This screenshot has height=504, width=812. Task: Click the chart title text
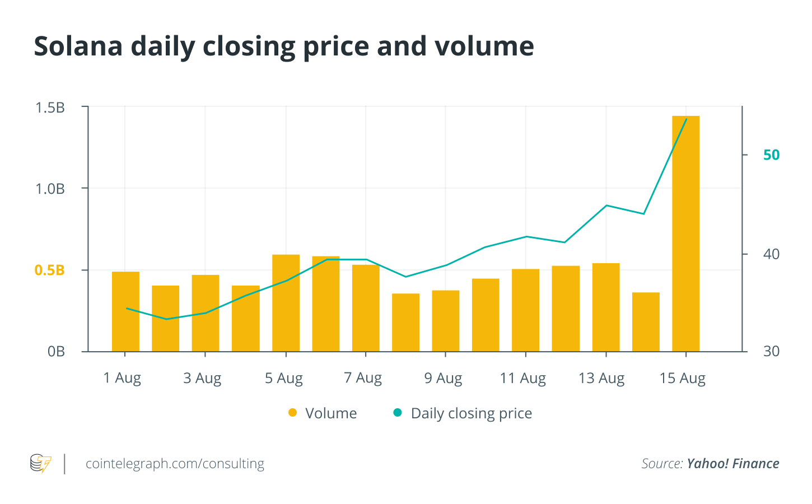284,46
